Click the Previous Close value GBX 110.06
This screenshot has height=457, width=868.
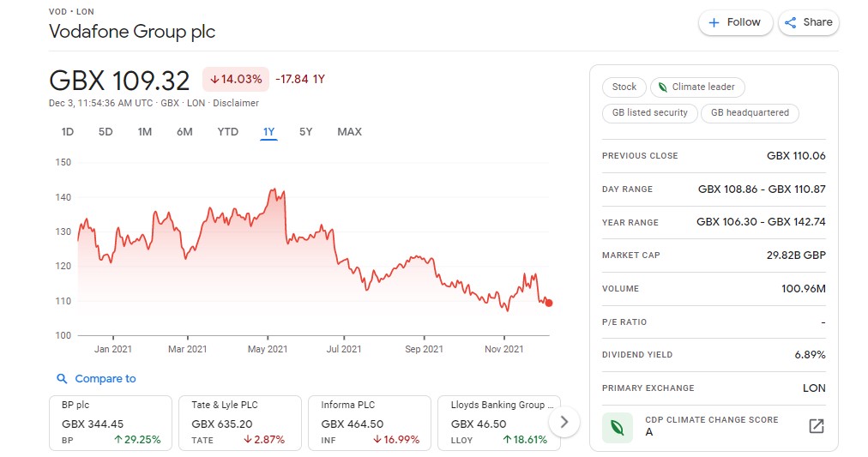pyautogui.click(x=796, y=156)
